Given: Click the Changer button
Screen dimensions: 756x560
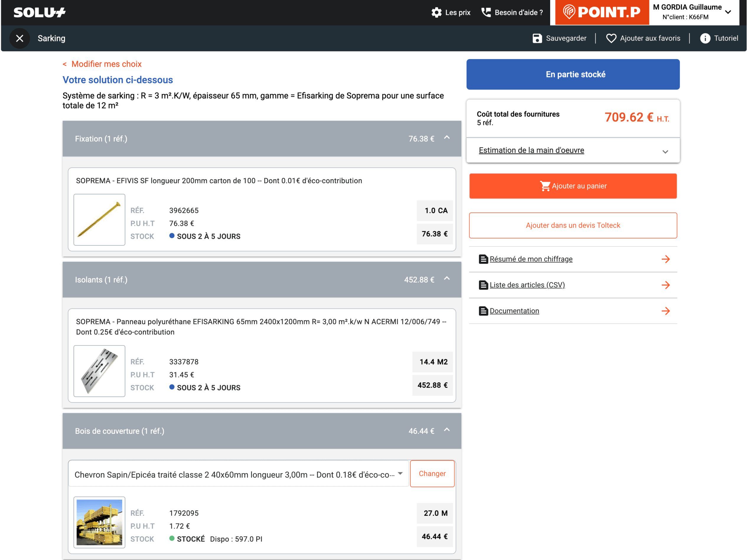Looking at the screenshot, I should click(x=432, y=473).
